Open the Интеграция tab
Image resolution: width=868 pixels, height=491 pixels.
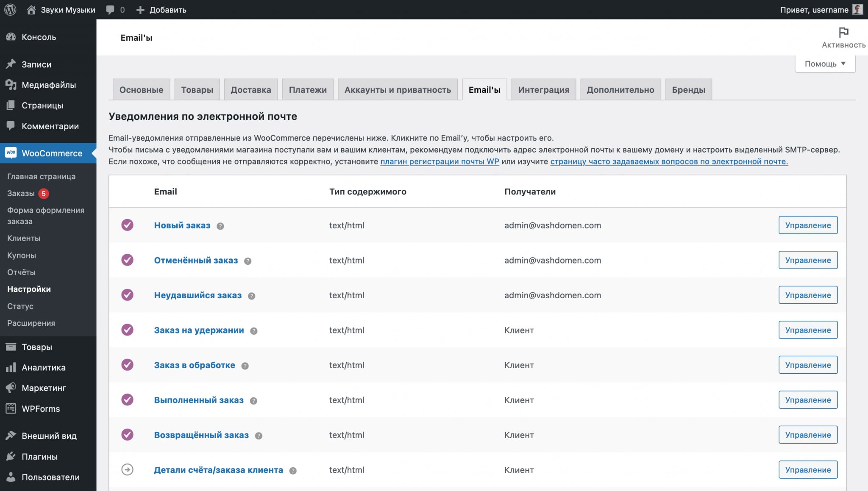point(544,89)
